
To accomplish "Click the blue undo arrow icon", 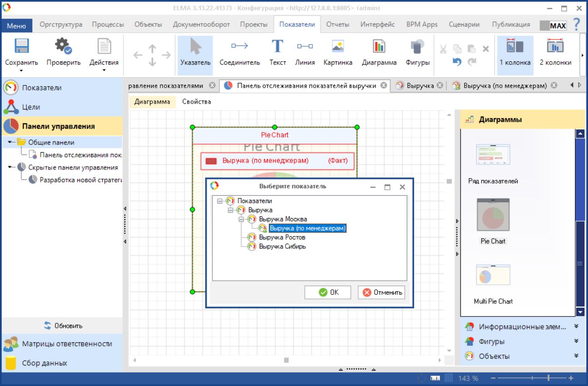I will (x=457, y=62).
